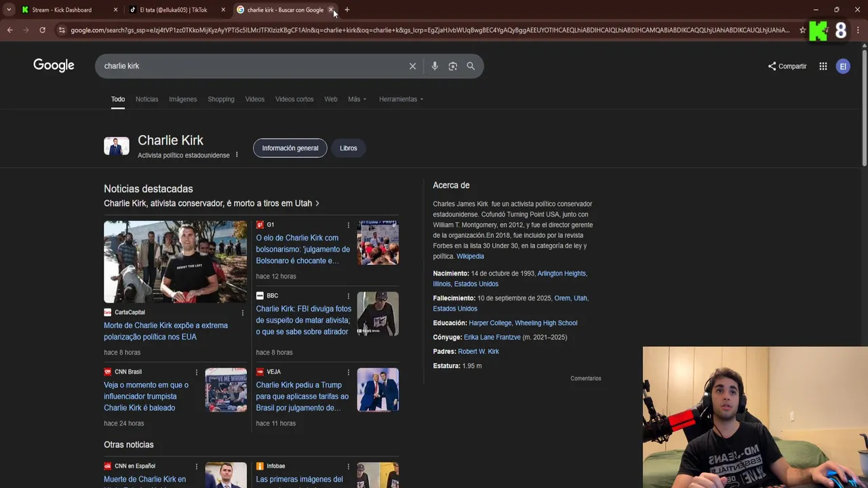Click inside the charlie kirk search field
This screenshot has width=868, height=488.
[251, 66]
